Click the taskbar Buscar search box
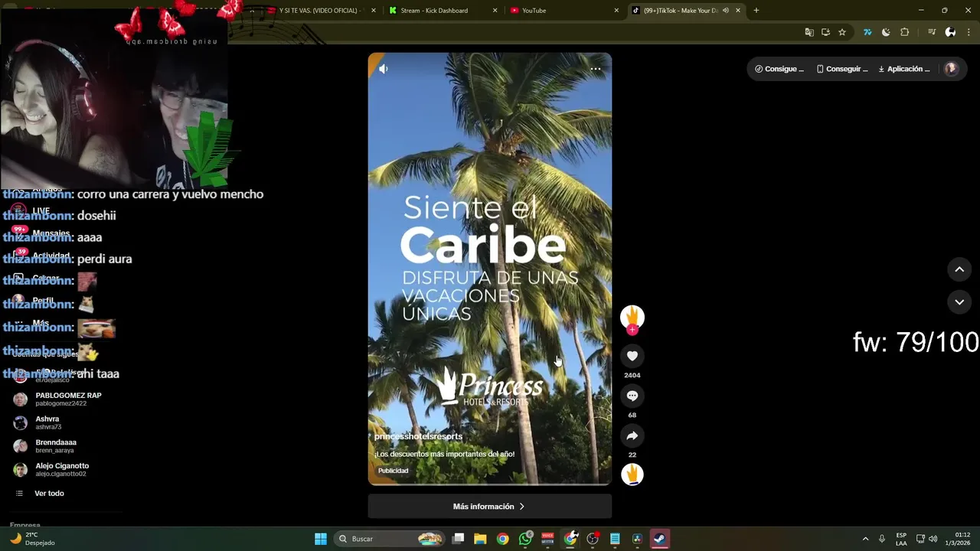 coord(390,539)
